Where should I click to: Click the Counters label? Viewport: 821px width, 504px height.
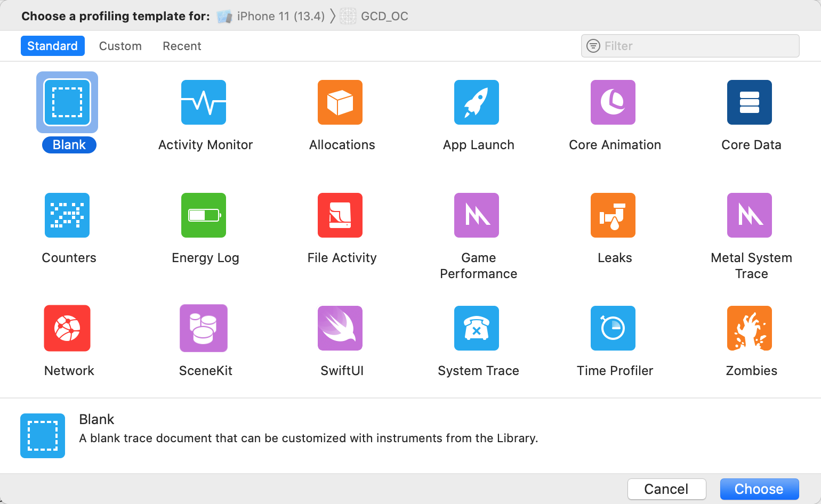[69, 258]
